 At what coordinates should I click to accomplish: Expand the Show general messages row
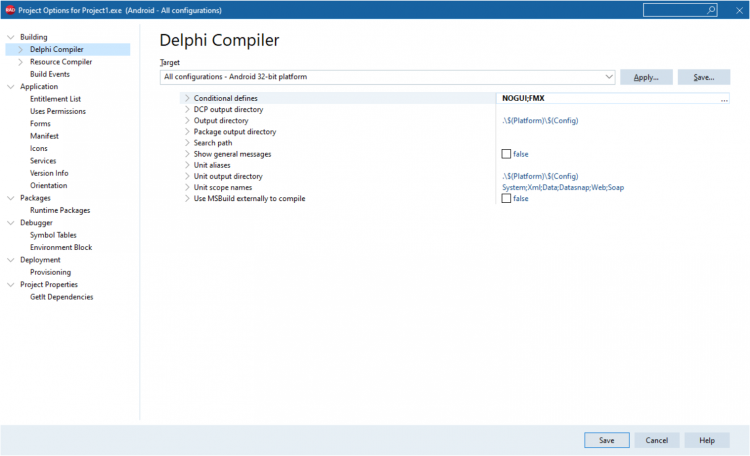pos(187,154)
